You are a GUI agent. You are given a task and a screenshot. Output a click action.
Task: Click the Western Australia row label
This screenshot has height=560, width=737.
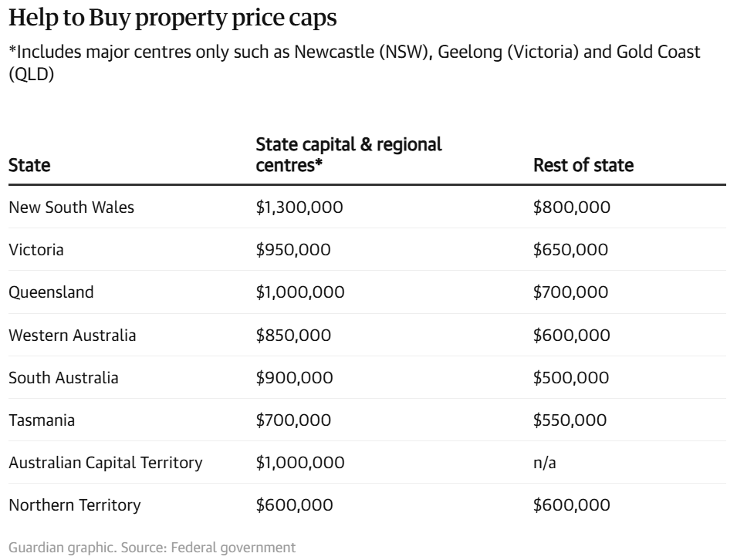point(73,336)
